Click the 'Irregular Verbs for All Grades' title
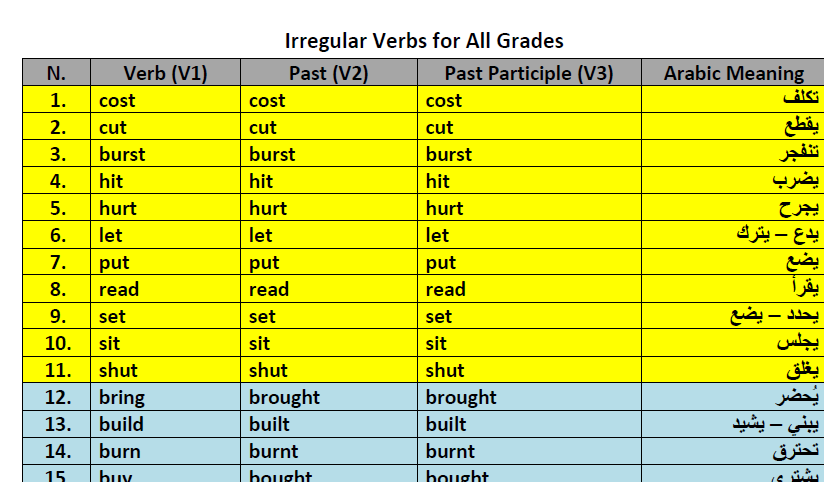The image size is (824, 482). pyautogui.click(x=424, y=41)
